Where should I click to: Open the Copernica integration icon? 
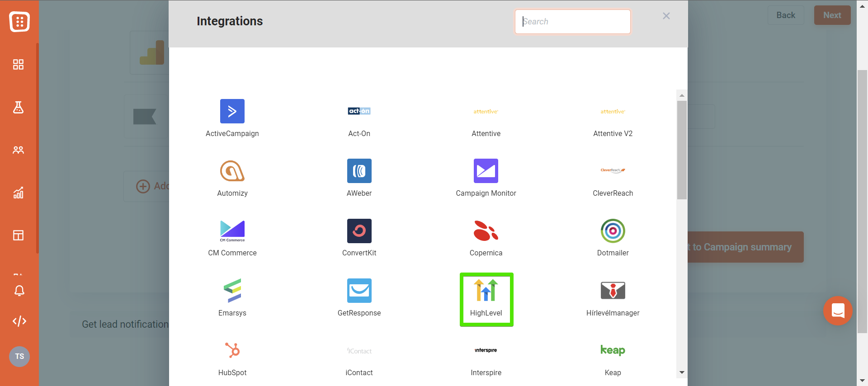pyautogui.click(x=486, y=231)
